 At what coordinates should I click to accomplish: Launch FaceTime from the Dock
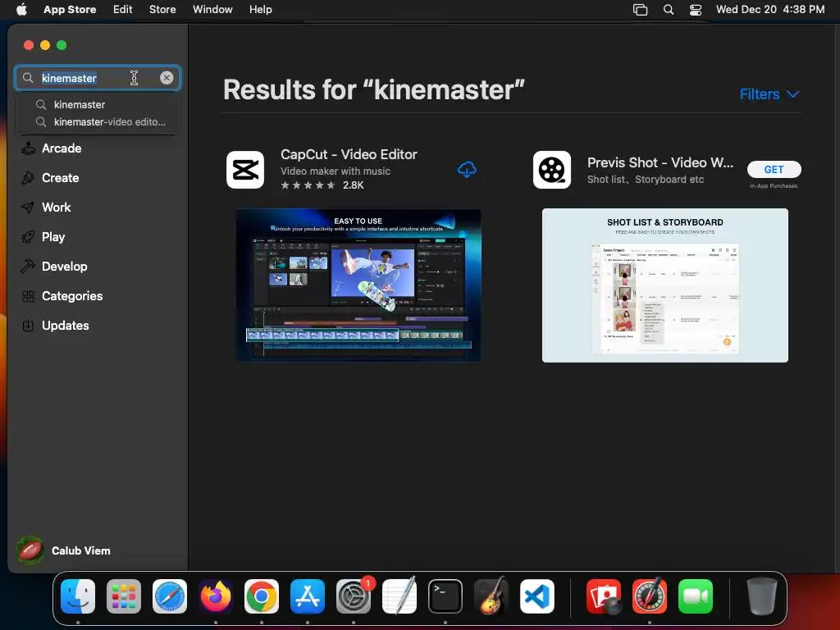coord(696,596)
